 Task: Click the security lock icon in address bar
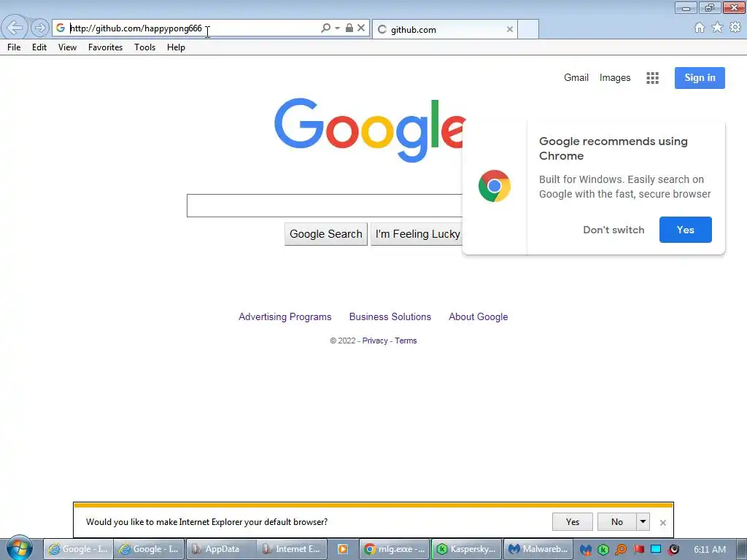point(349,28)
